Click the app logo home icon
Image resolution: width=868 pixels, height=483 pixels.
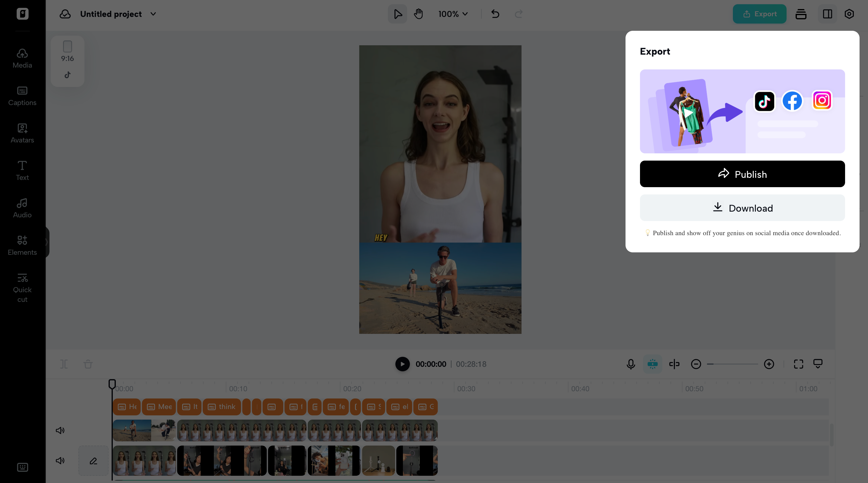[23, 14]
